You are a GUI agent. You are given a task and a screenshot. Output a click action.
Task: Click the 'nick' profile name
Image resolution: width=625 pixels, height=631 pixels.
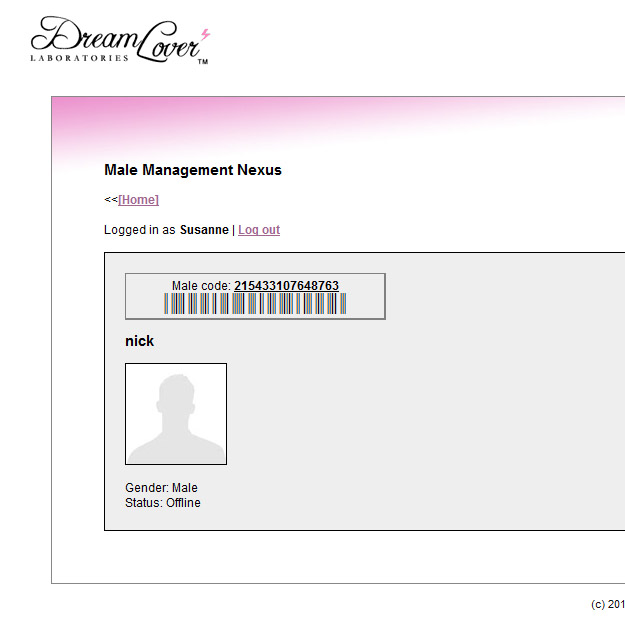139,341
